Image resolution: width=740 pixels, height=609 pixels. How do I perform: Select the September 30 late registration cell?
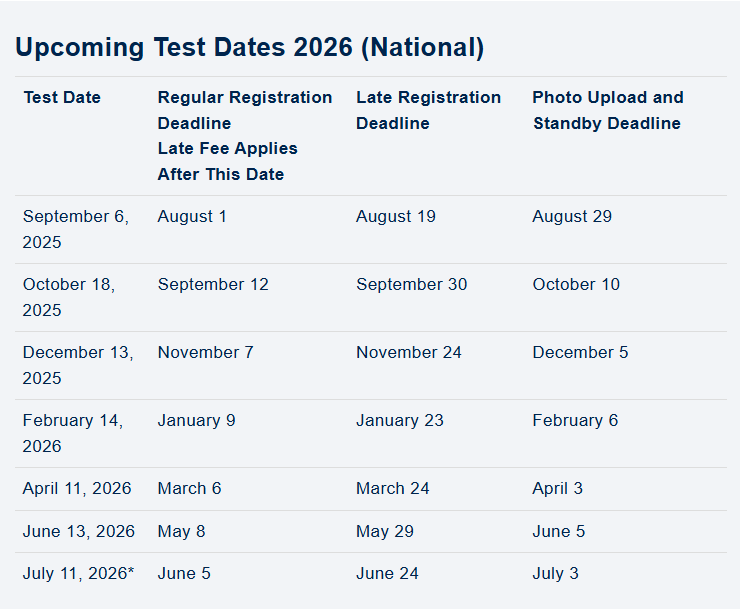pos(411,284)
